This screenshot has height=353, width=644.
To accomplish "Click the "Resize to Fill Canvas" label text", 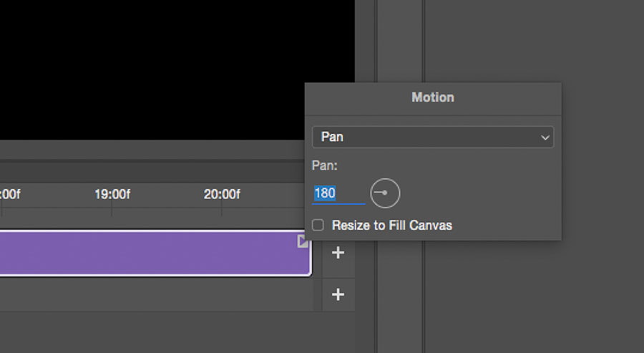I will pyautogui.click(x=391, y=225).
